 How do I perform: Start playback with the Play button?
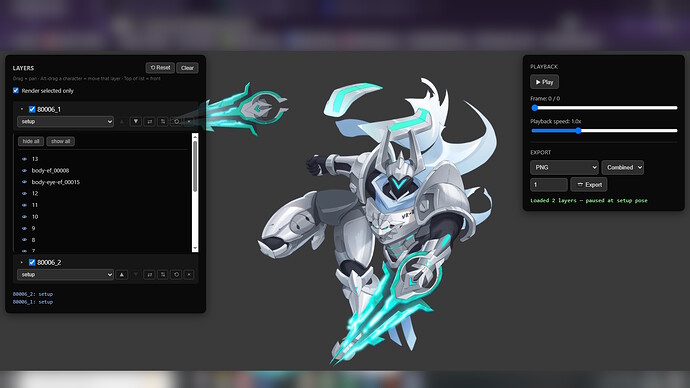(x=544, y=82)
